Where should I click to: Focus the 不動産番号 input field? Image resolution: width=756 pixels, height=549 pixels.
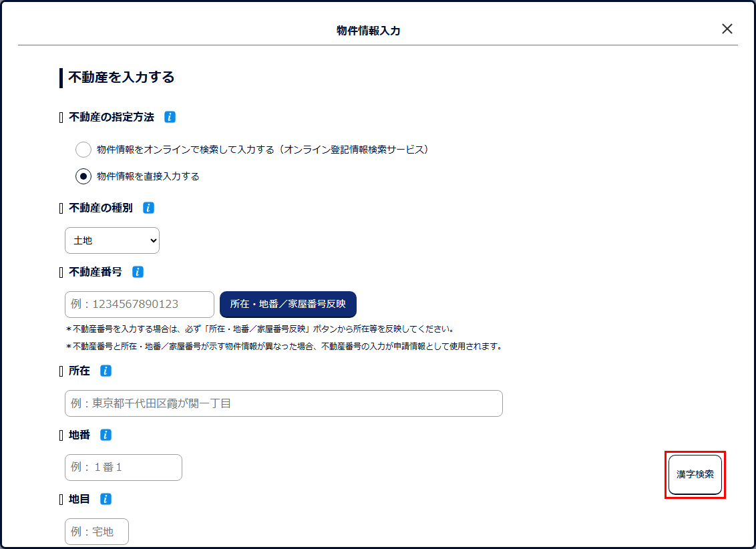click(x=140, y=305)
